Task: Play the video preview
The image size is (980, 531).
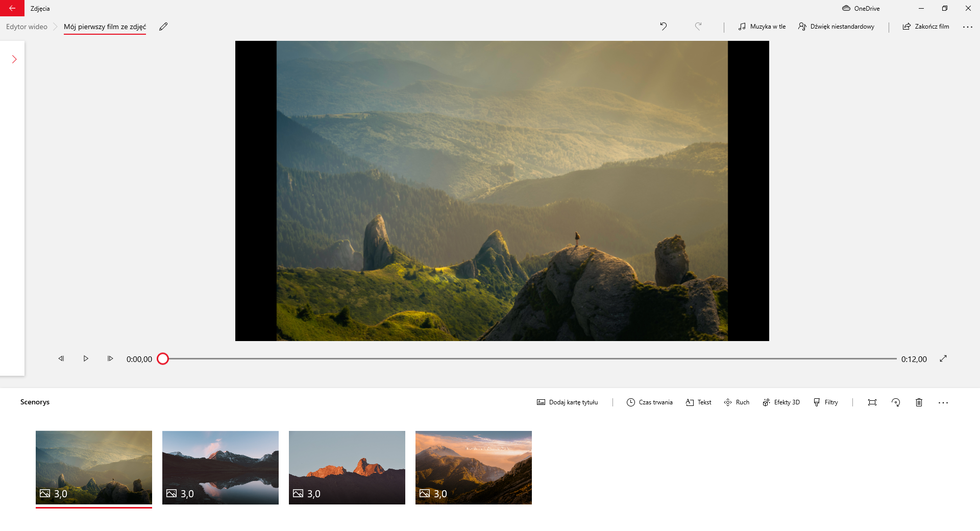Action: (86, 359)
